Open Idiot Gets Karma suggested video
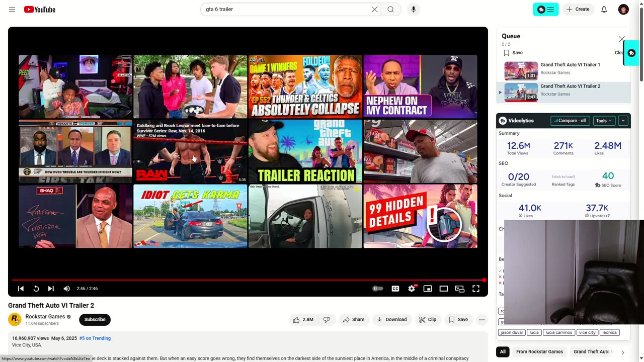This screenshot has width=644, height=362. click(190, 216)
